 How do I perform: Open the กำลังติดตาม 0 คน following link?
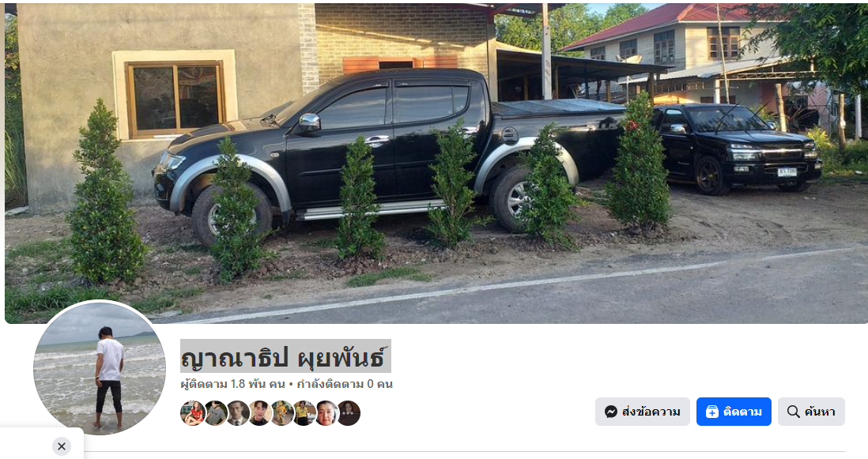coord(345,384)
